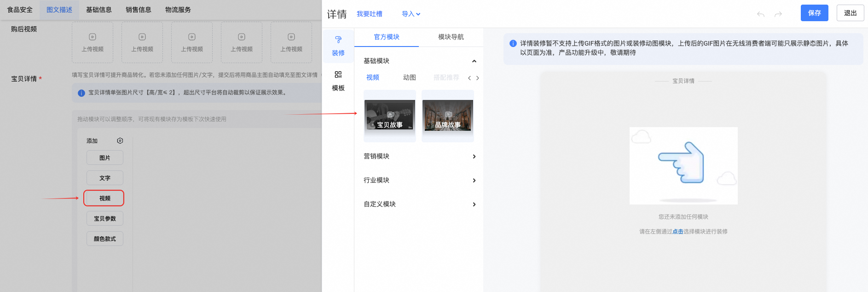This screenshot has width=868, height=292.
Task: Click the 详情 panel title
Action: point(337,14)
